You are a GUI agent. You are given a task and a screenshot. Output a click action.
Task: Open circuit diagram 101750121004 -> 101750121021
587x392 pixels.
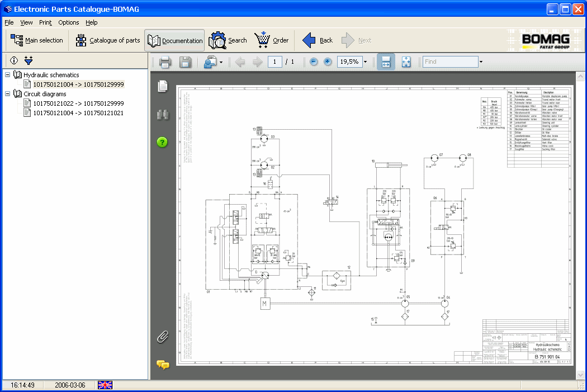pos(79,113)
